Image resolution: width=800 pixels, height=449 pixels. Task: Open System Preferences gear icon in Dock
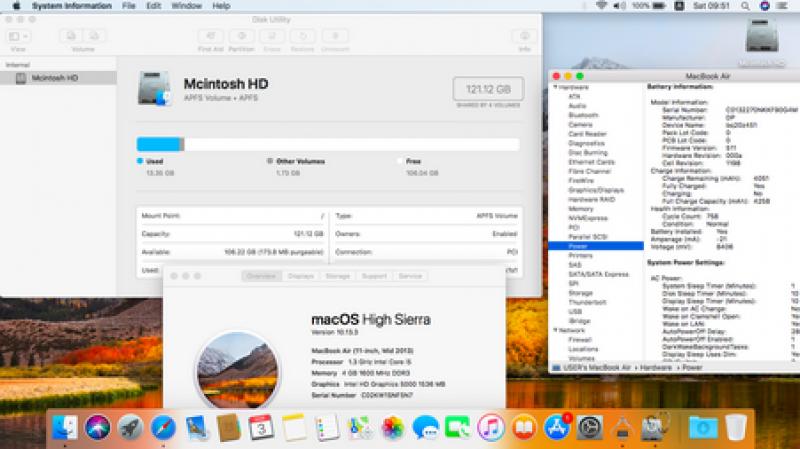[x=590, y=427]
